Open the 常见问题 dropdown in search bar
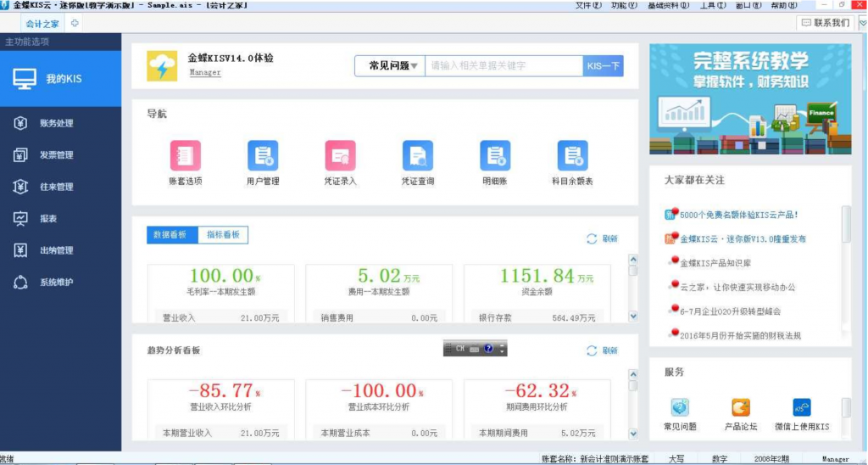 coord(390,66)
